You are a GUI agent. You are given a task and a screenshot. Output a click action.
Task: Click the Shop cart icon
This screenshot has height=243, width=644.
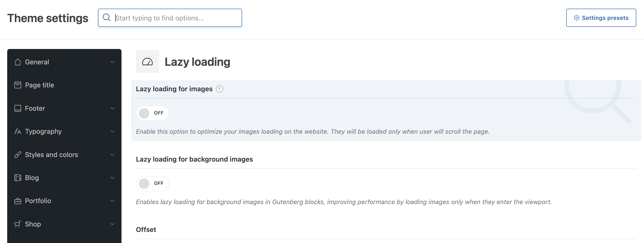[18, 224]
